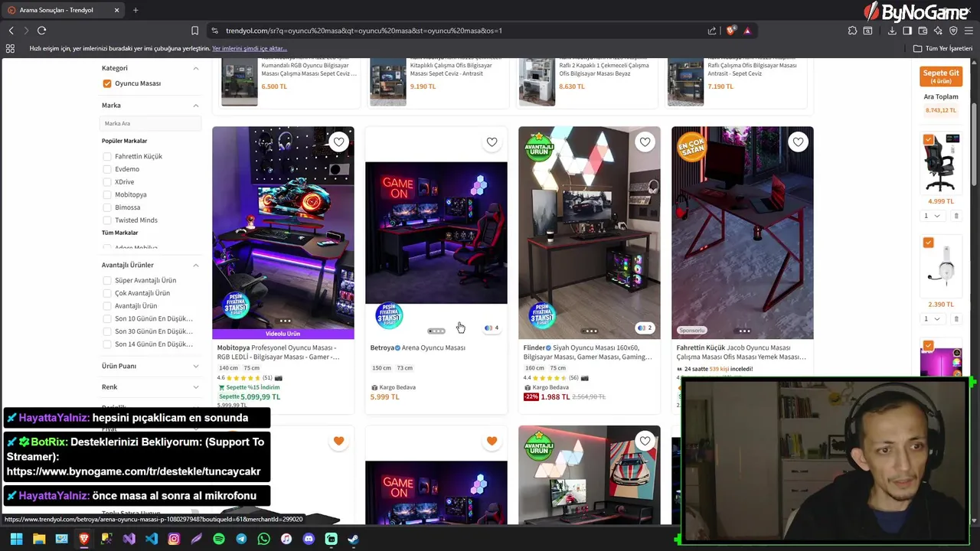Open Brave Shields lion icon
This screenshot has width=980, height=551.
pos(731,31)
